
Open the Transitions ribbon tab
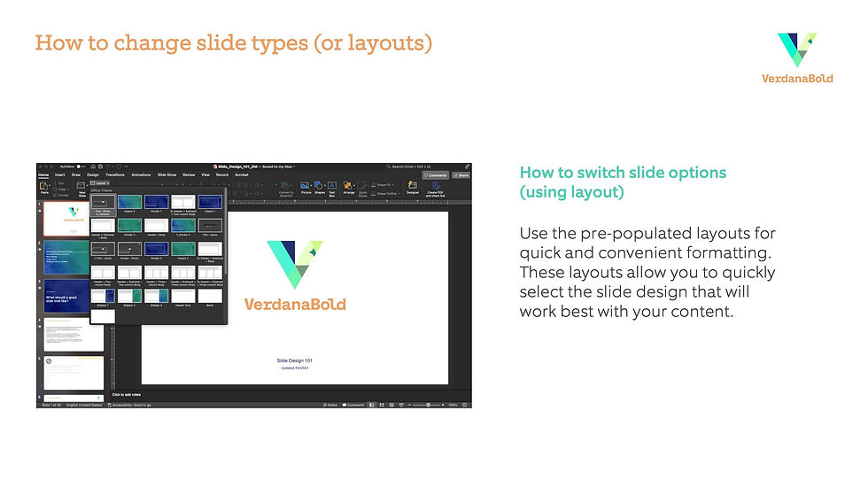(115, 174)
